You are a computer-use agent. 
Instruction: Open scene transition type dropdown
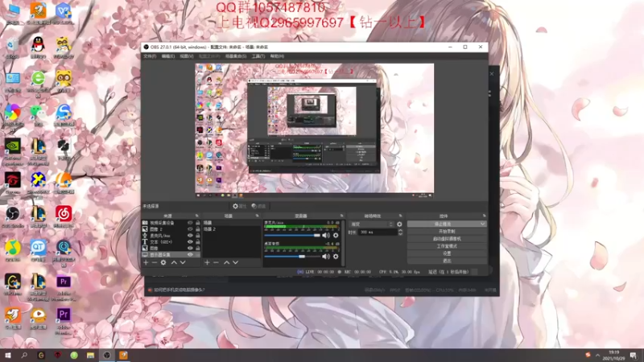371,224
